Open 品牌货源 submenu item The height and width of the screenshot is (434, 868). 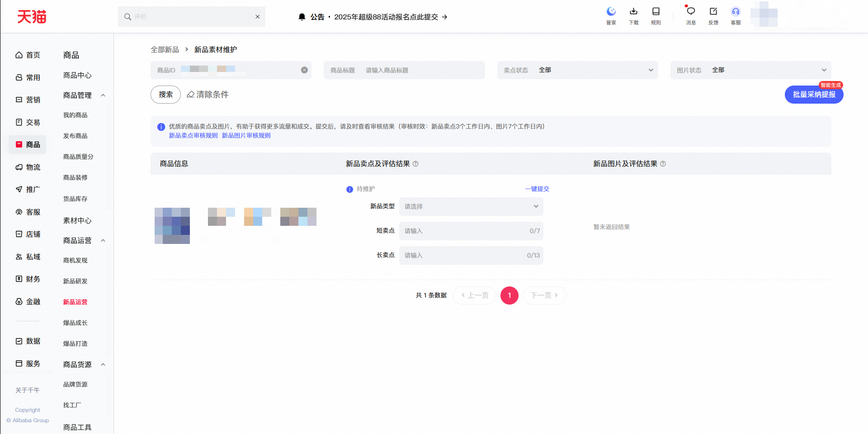pyautogui.click(x=75, y=384)
